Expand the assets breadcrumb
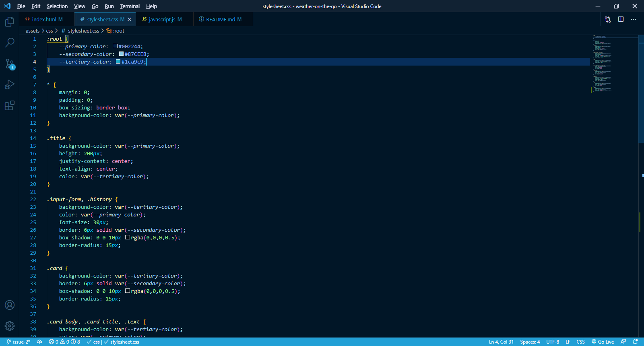 33,31
